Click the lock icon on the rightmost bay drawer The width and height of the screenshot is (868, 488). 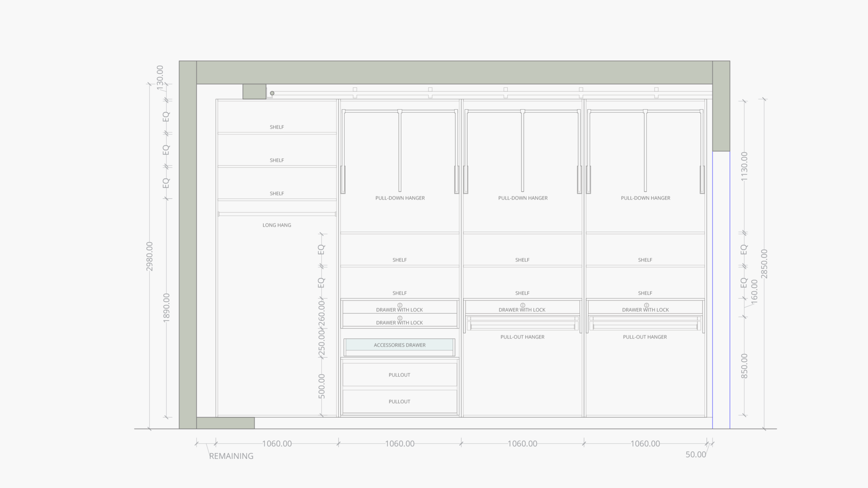coord(646,305)
